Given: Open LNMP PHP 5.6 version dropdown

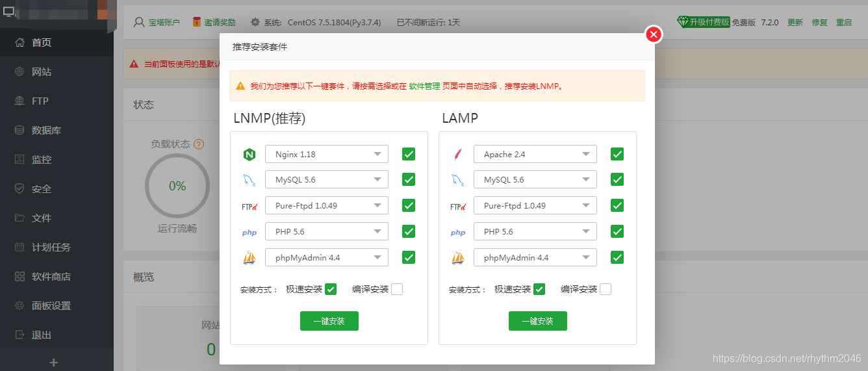Looking at the screenshot, I should pyautogui.click(x=327, y=231).
